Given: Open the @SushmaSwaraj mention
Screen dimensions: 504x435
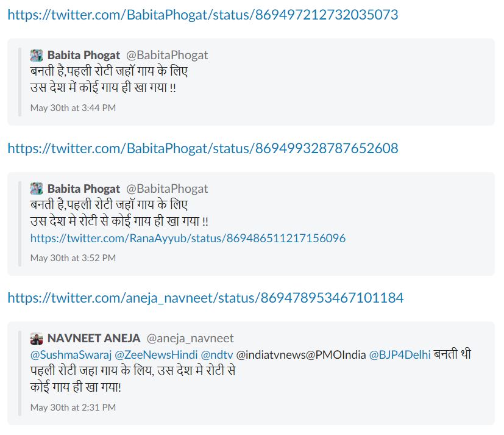Looking at the screenshot, I should (71, 354).
